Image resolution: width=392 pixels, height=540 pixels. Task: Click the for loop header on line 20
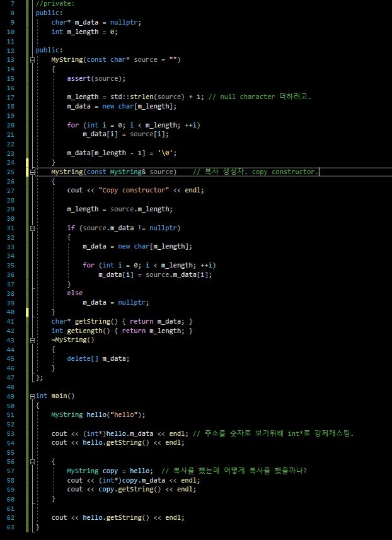point(134,125)
